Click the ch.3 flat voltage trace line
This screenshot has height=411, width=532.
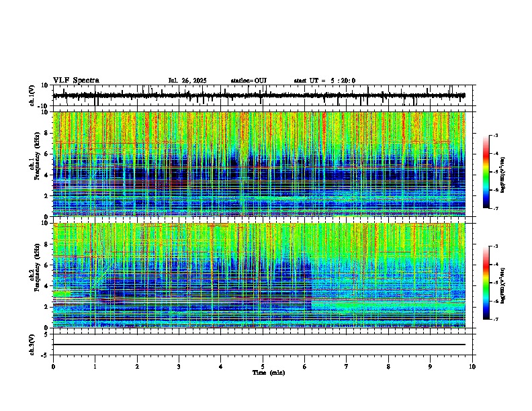pos(259,345)
